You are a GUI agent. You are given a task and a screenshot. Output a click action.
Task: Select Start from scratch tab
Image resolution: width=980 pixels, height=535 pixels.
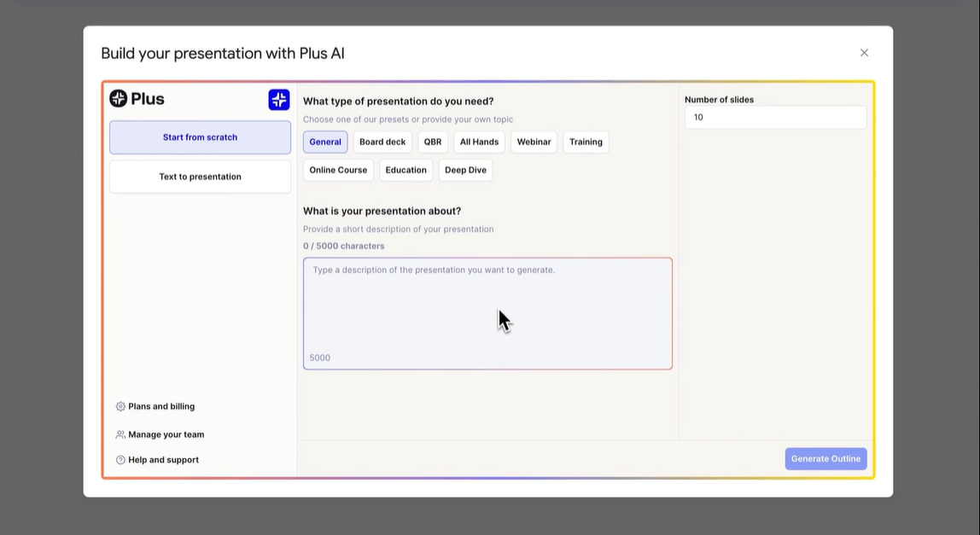point(200,137)
